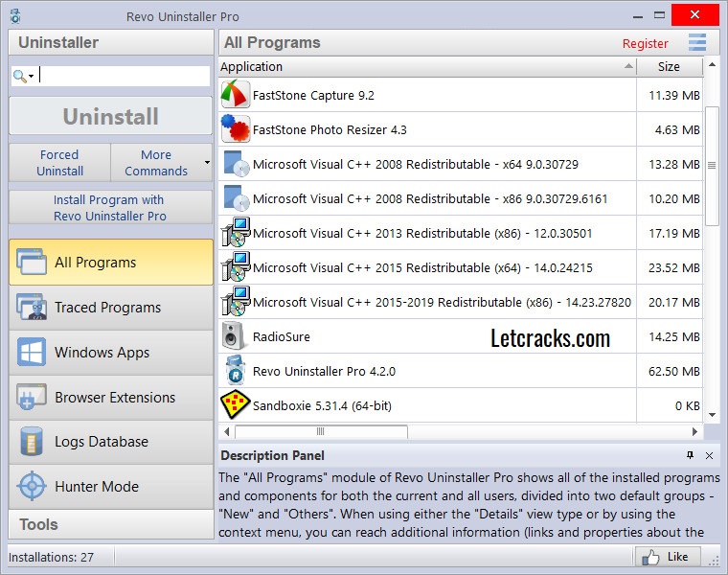Click the FastStone Photo Resizer icon

tap(236, 128)
